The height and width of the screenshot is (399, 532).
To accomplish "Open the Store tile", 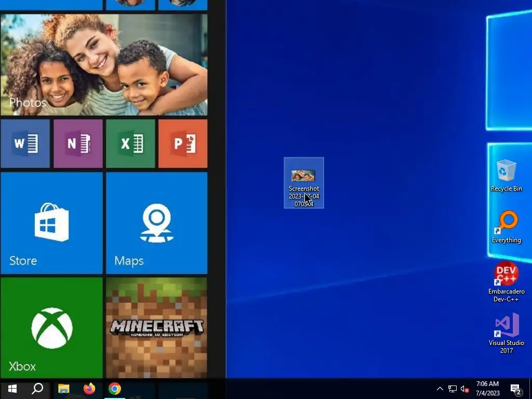I will 51,223.
